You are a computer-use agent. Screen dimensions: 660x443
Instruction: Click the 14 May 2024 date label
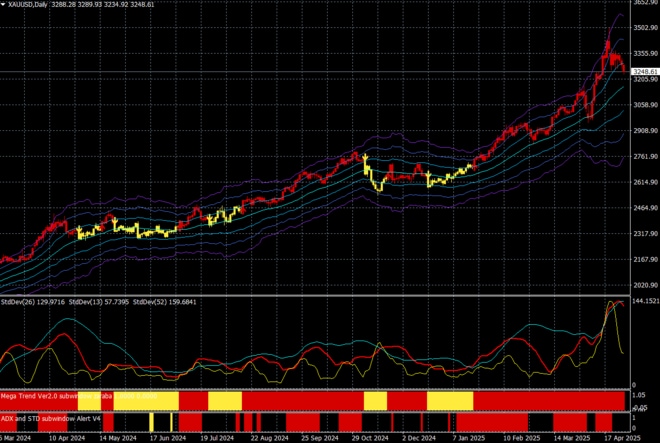(x=117, y=438)
